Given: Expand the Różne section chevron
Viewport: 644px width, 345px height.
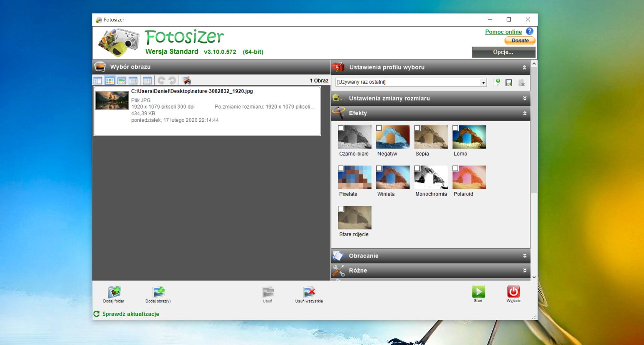Looking at the screenshot, I should (525, 270).
